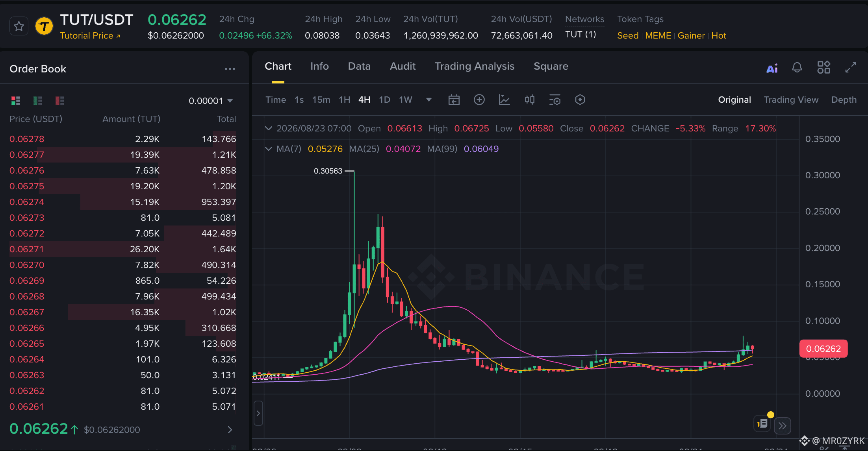Click the MEME token tag

tap(658, 36)
